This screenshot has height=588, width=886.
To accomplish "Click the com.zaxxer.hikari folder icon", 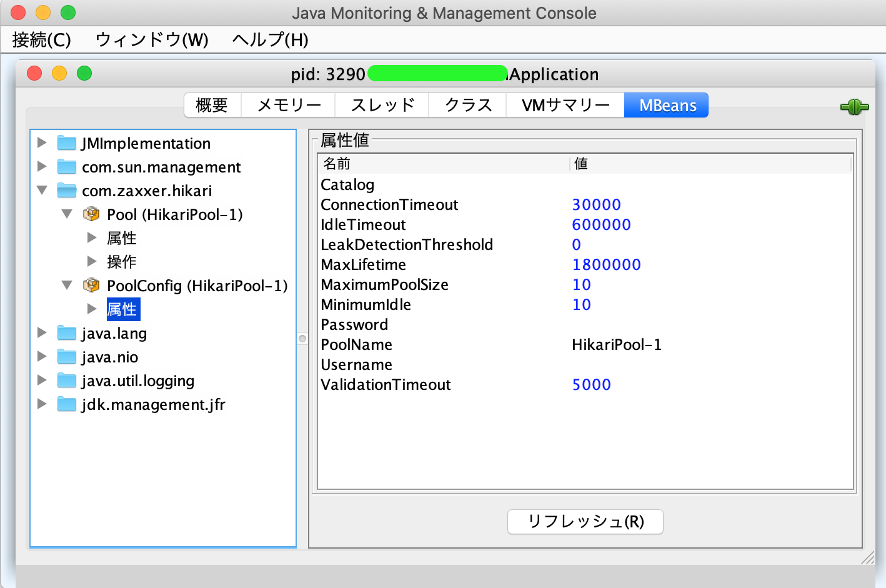I will 66,191.
